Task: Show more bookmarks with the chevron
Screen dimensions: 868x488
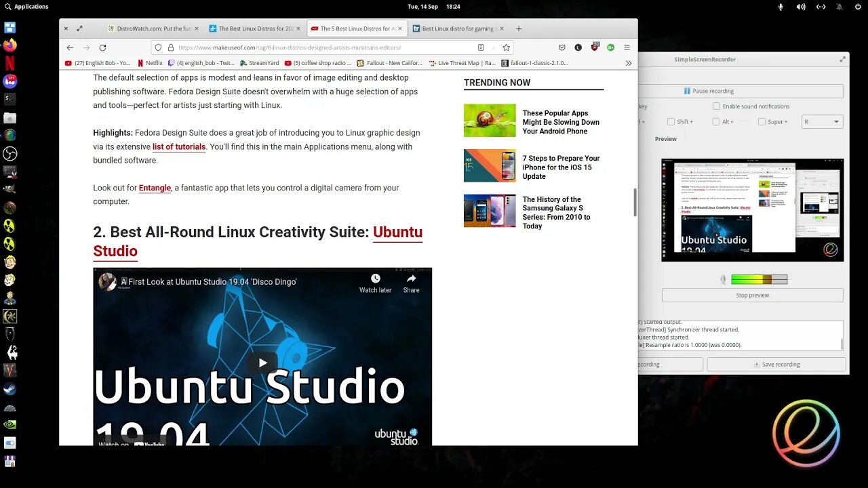Action: [x=628, y=63]
